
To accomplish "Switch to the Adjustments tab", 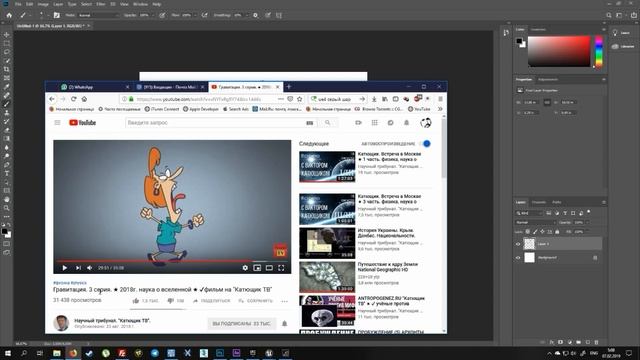I will (548, 80).
